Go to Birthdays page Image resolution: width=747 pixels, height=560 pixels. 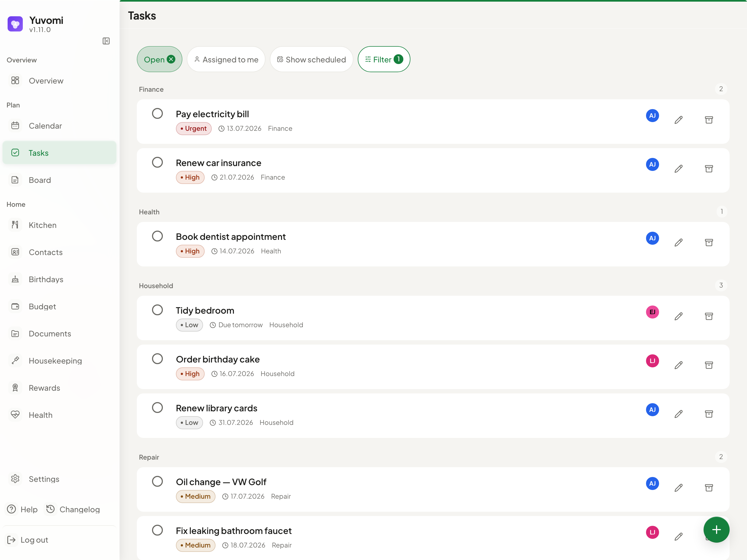[59, 279]
